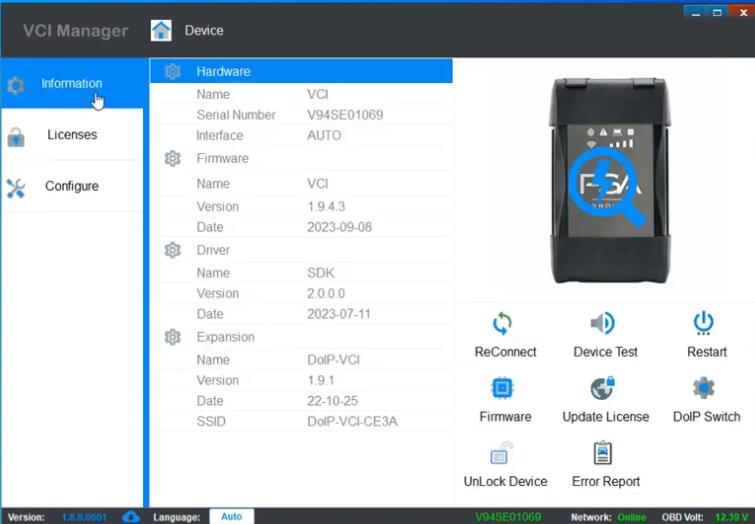Click the cloud download update icon
The height and width of the screenshot is (524, 755).
pos(130,517)
